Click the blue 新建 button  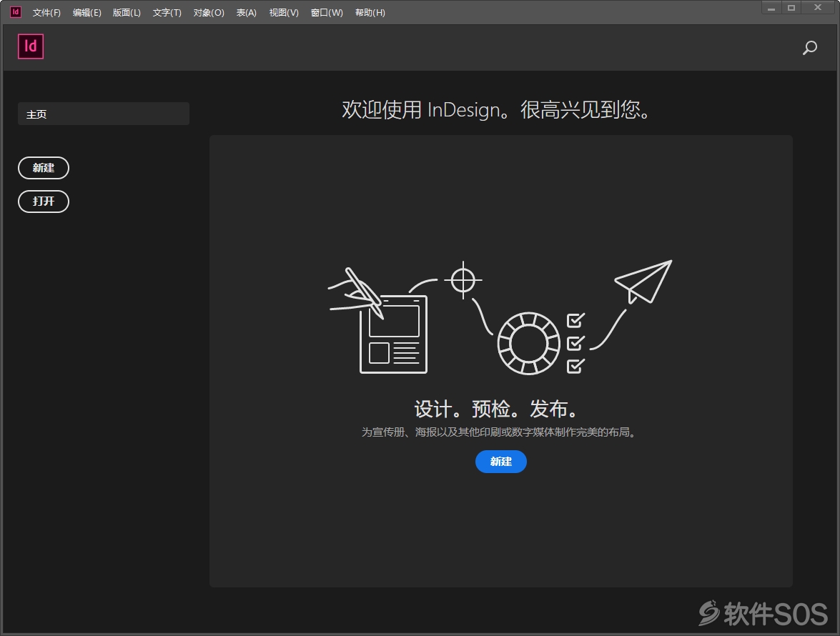501,462
